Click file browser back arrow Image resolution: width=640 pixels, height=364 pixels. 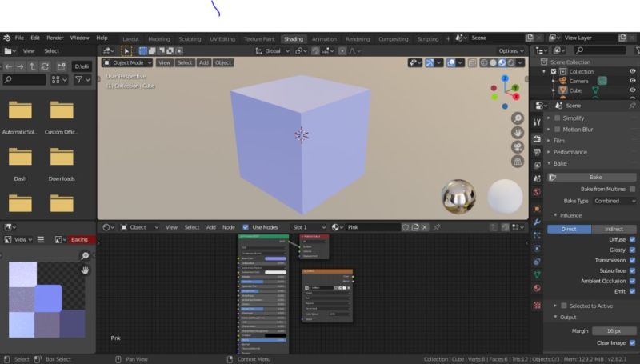9,66
